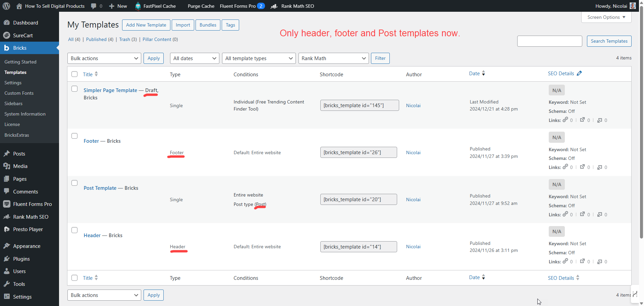Click the SureCart sidebar icon
Viewport: 644px width, 306px height.
(x=7, y=35)
